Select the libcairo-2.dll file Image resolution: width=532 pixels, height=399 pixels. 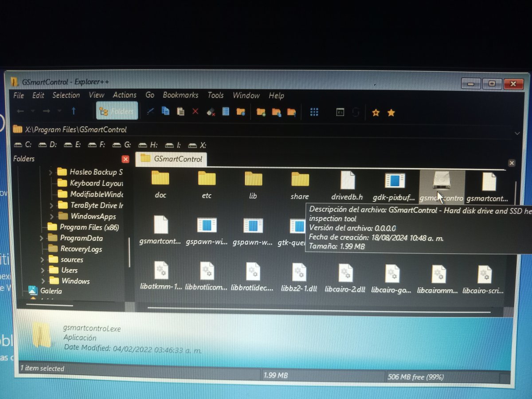(x=345, y=278)
